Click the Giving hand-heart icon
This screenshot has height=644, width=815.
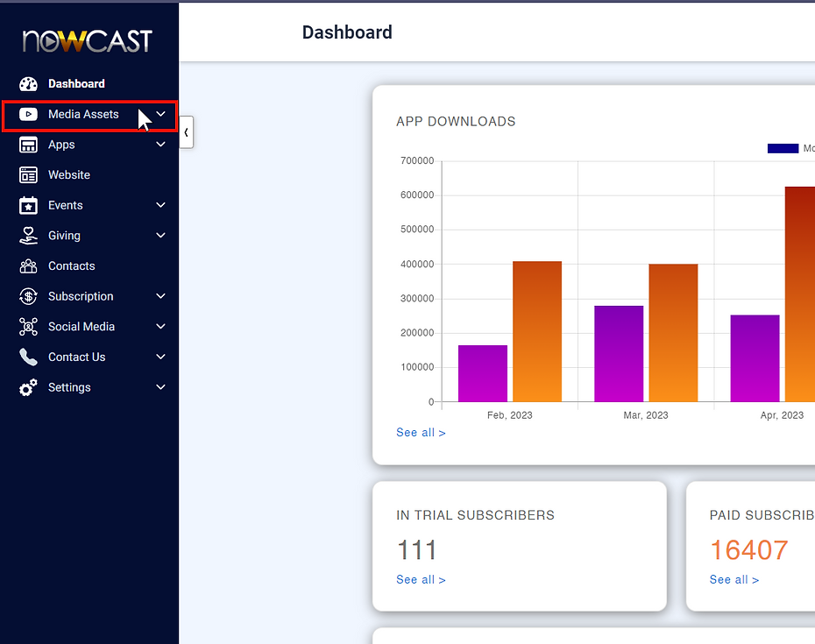[x=29, y=236]
